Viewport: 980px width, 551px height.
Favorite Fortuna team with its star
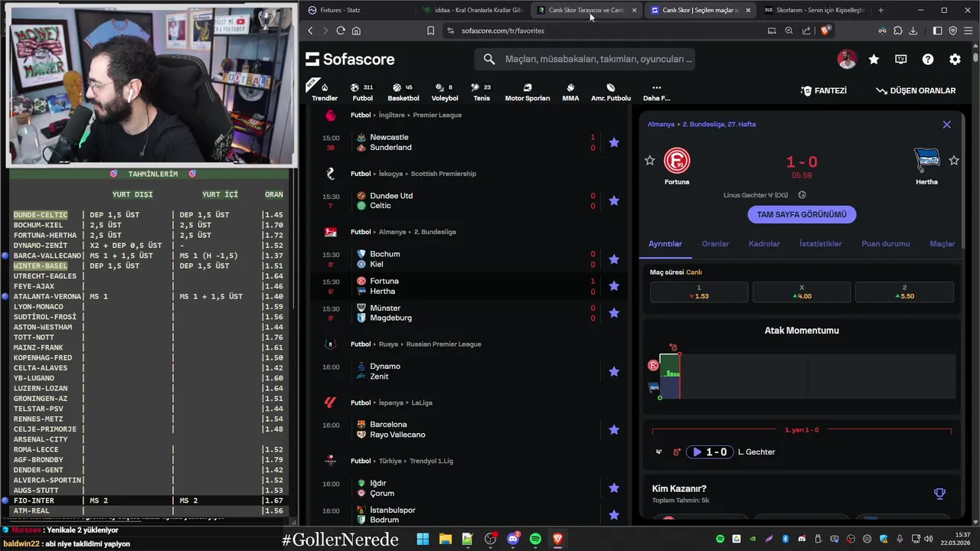point(650,160)
